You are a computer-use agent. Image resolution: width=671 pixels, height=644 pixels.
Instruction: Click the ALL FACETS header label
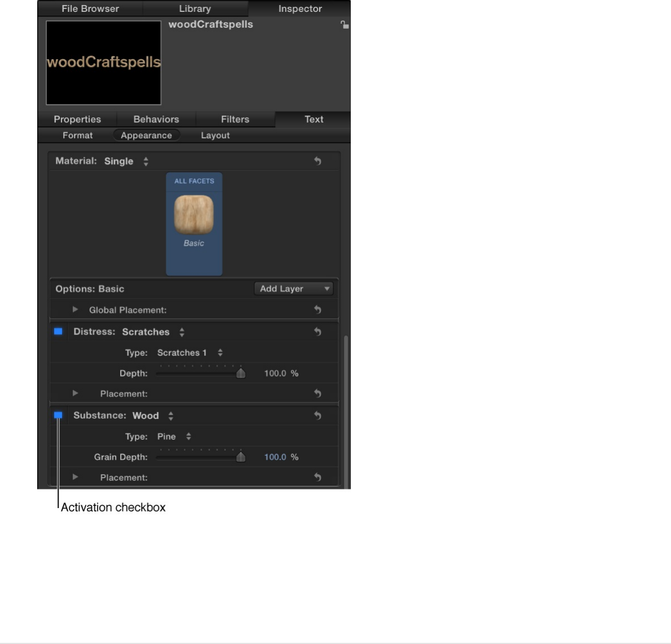pos(195,181)
